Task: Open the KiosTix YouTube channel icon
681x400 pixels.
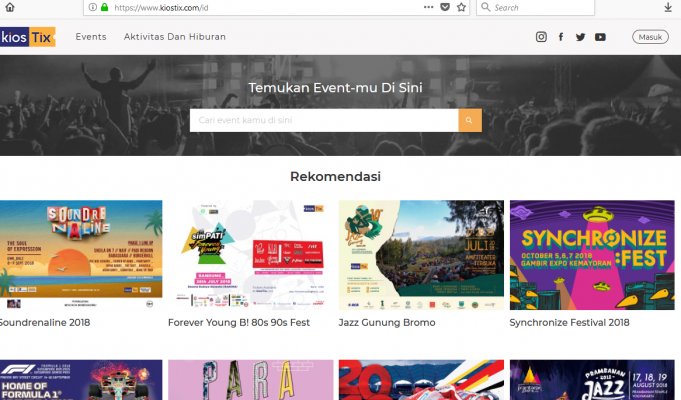Action: pyautogui.click(x=600, y=37)
